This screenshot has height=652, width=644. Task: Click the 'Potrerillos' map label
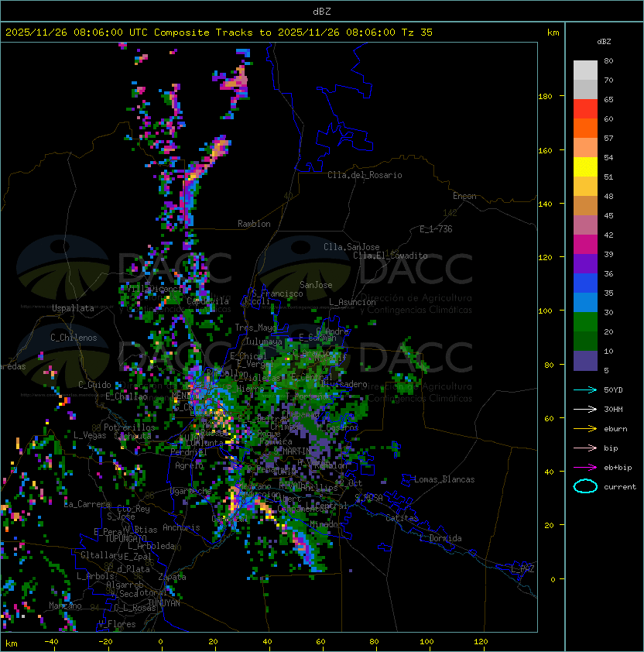coord(129,427)
